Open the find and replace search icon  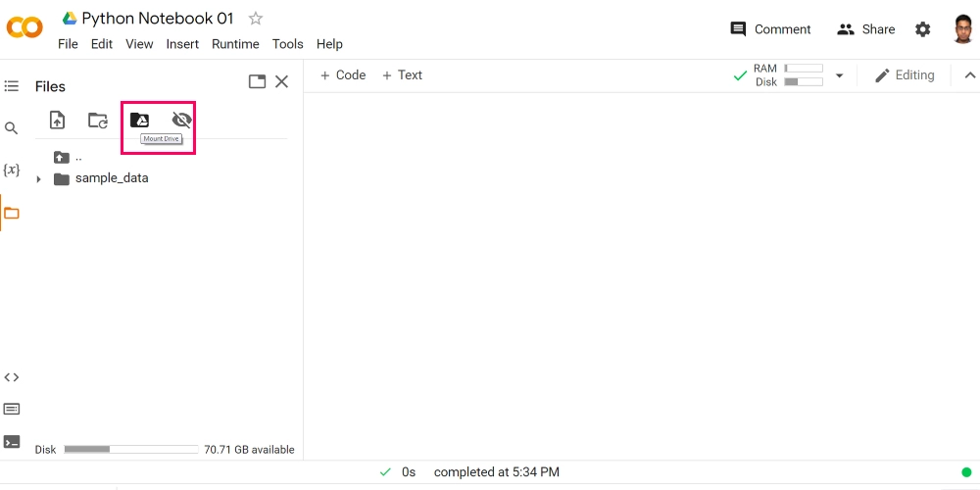[12, 128]
